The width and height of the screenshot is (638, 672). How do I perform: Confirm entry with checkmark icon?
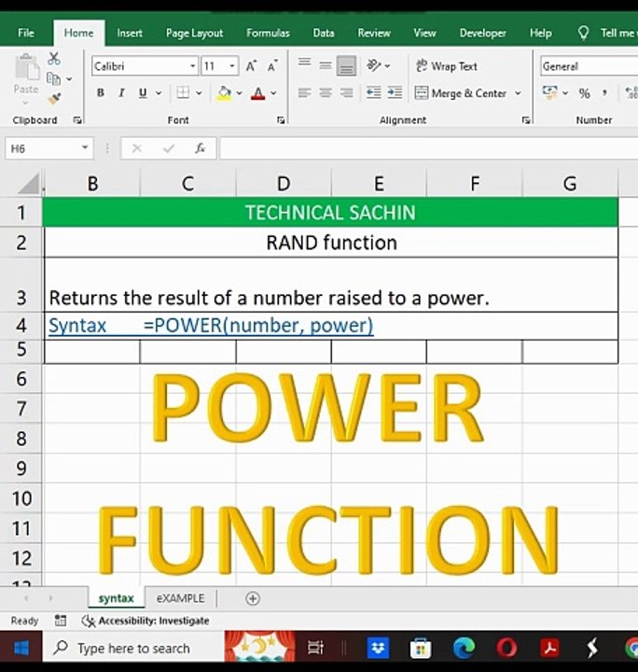click(x=169, y=148)
